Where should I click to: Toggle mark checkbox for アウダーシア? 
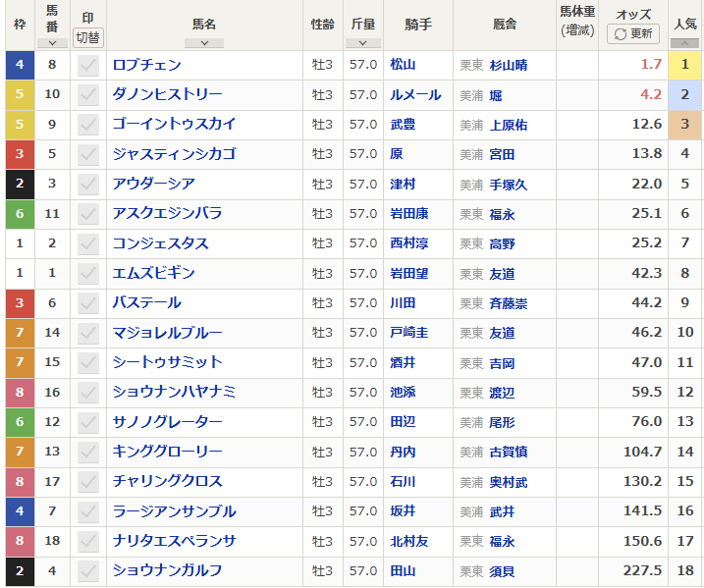88,184
